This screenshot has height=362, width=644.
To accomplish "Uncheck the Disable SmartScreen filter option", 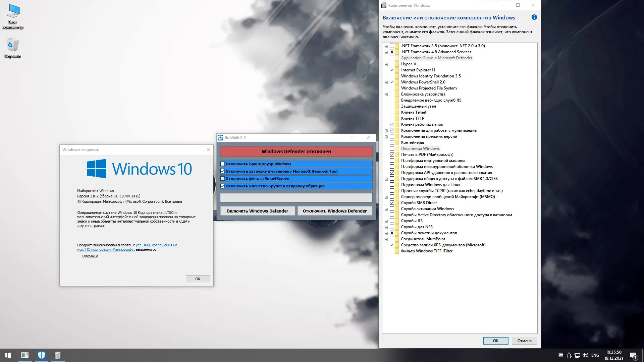I will [x=222, y=179].
